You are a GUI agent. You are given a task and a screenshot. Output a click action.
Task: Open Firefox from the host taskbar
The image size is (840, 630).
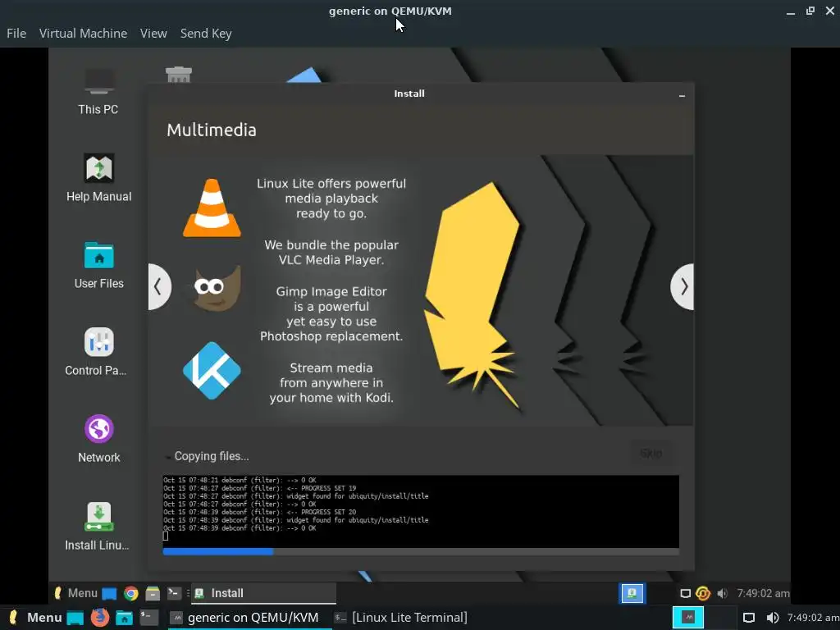tap(99, 618)
